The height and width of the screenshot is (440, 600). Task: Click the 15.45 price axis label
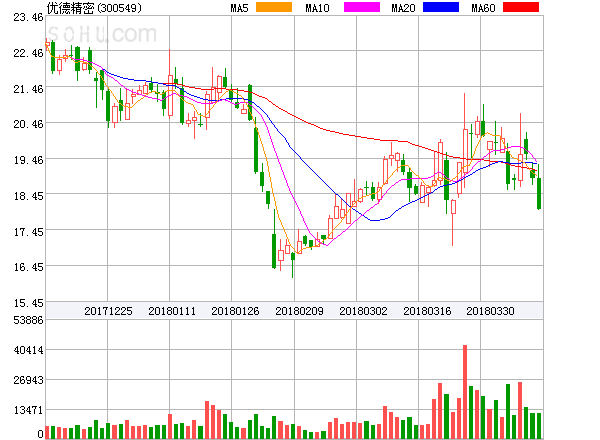pos(28,303)
